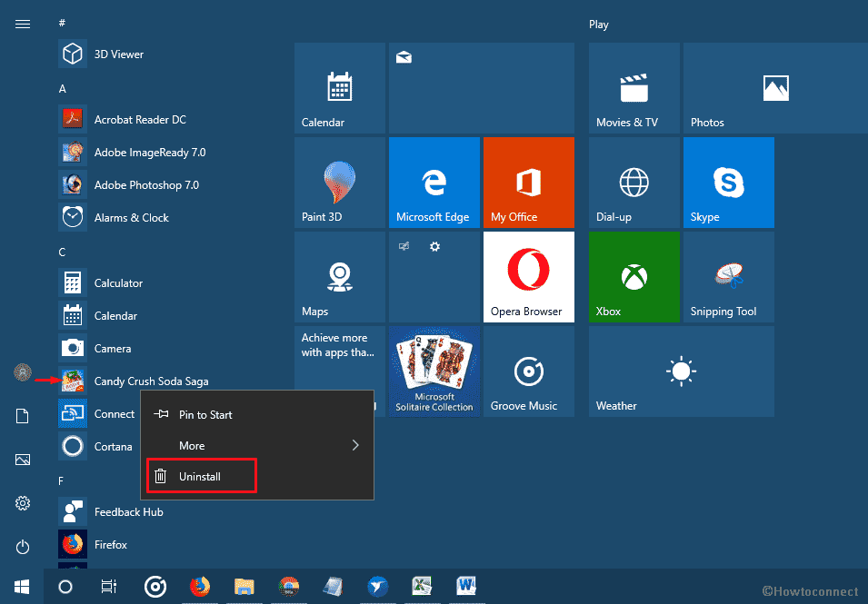Open the Photos tile
Image resolution: width=868 pixels, height=604 pixels.
pos(775,88)
